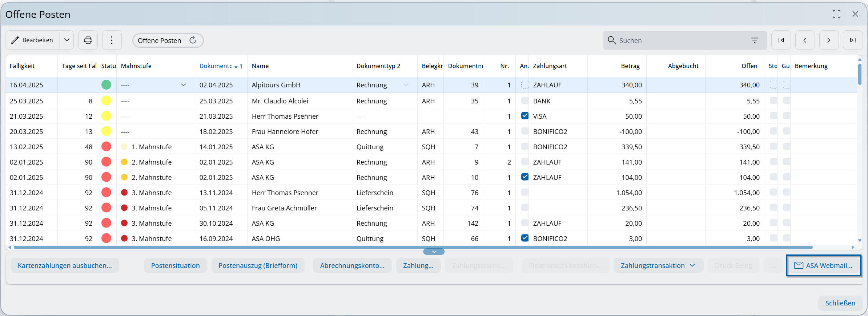Click into the Suchen search field
Image resolution: width=868 pixels, height=316 pixels.
point(680,40)
